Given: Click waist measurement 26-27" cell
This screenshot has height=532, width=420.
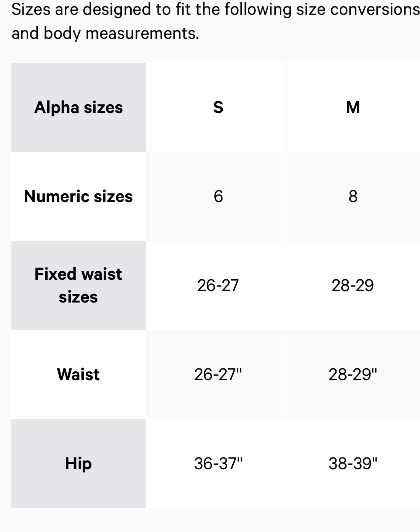Looking at the screenshot, I should (x=218, y=374).
